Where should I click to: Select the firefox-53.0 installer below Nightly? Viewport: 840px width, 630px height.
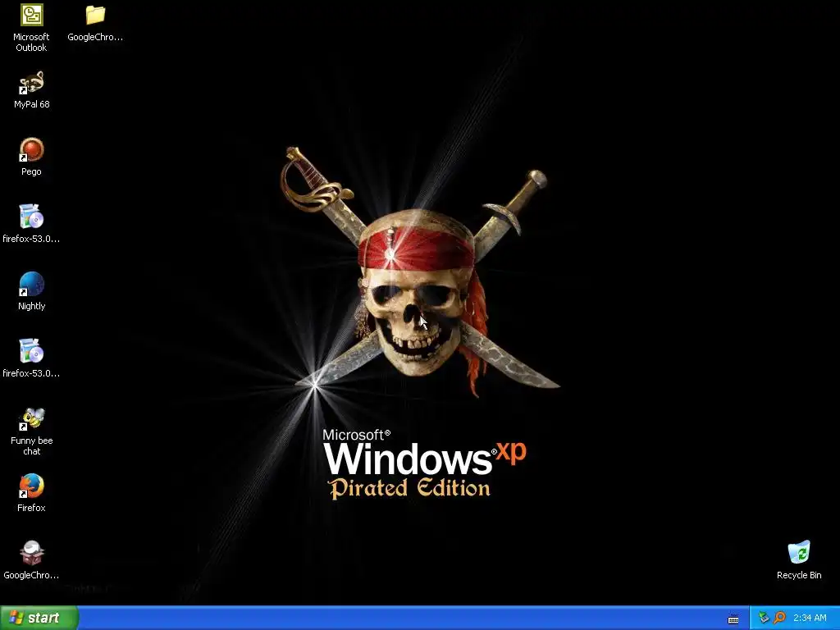point(32,351)
